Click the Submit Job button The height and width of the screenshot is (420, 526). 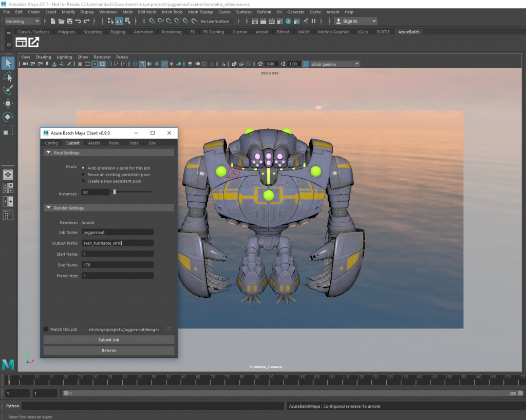coord(109,340)
